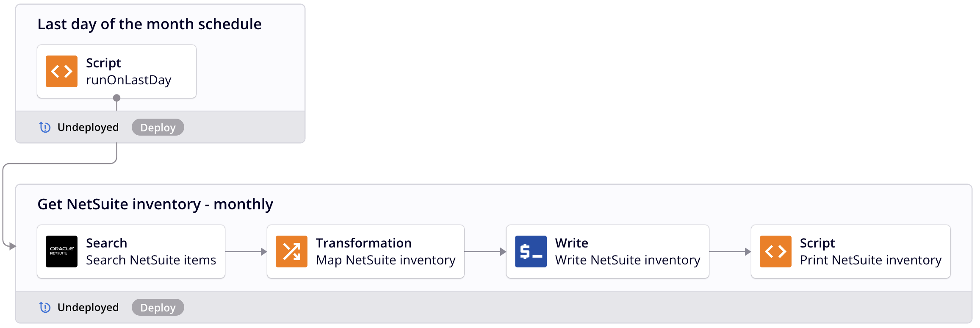Select the runOnLastDay Script node
This screenshot has height=328, width=980.
point(128,71)
